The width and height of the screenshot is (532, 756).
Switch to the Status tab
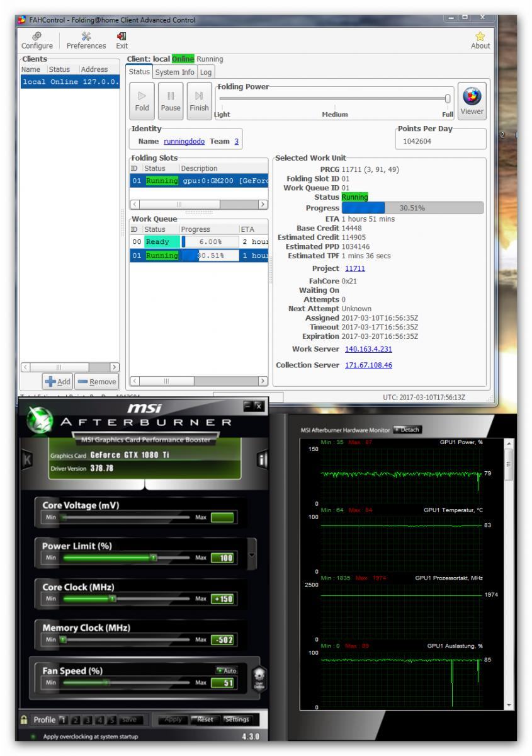pyautogui.click(x=139, y=72)
